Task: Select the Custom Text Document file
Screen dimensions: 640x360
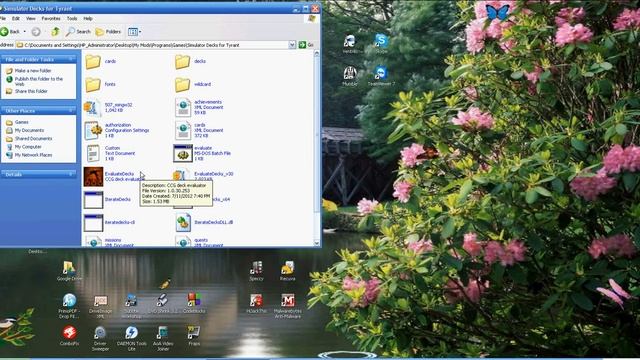Action: pos(93,153)
